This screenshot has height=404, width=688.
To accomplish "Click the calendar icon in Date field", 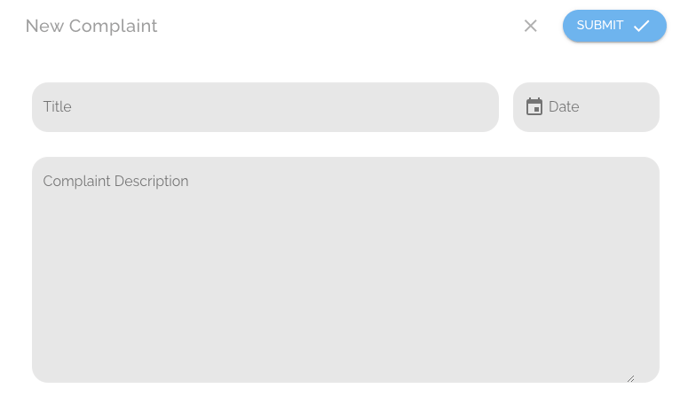I will (x=534, y=107).
